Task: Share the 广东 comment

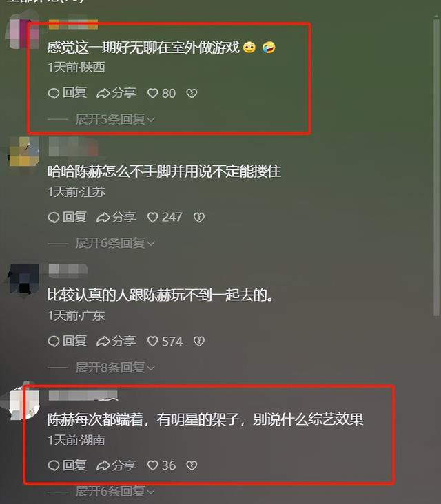Action: coord(116,341)
